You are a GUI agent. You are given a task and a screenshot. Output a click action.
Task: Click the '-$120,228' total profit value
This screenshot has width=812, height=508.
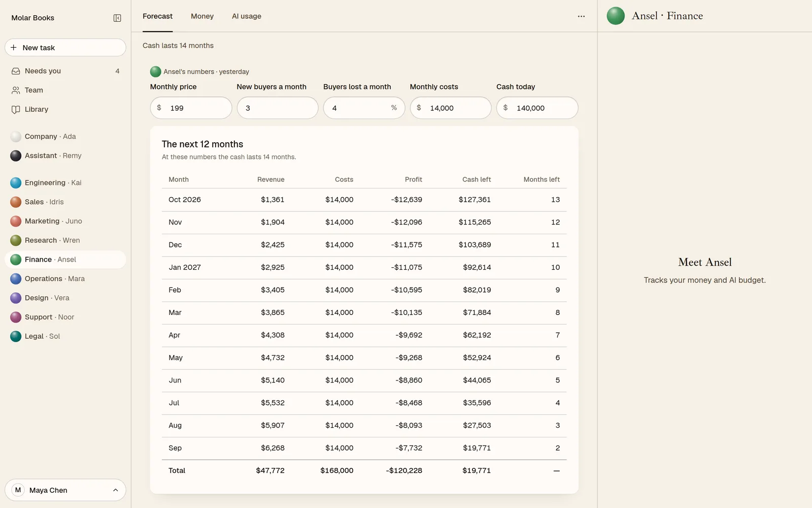coord(404,470)
